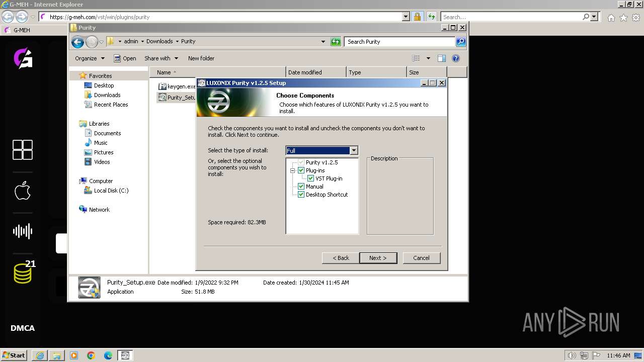Sort by the Date modified column header
The image size is (644, 362).
click(316, 72)
